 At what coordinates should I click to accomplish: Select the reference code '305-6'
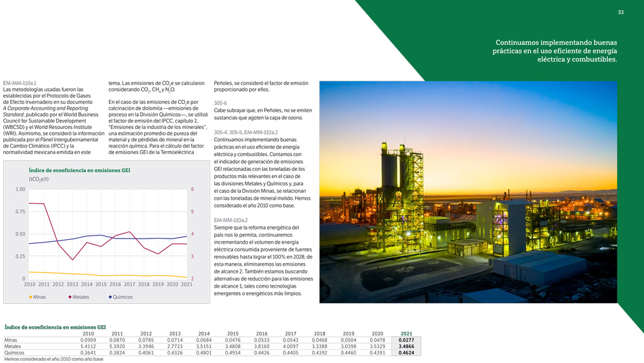pos(220,103)
